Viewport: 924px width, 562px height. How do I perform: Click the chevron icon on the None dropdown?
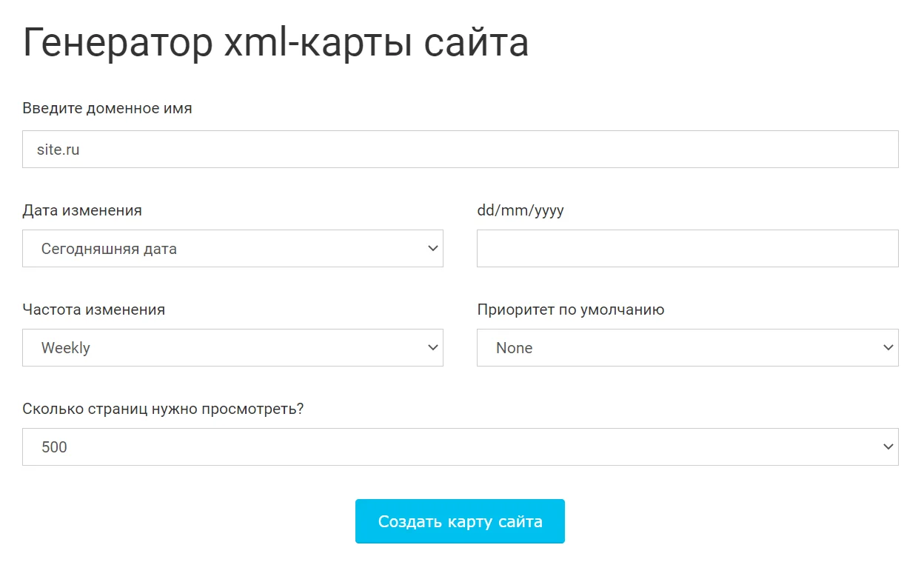(x=888, y=348)
